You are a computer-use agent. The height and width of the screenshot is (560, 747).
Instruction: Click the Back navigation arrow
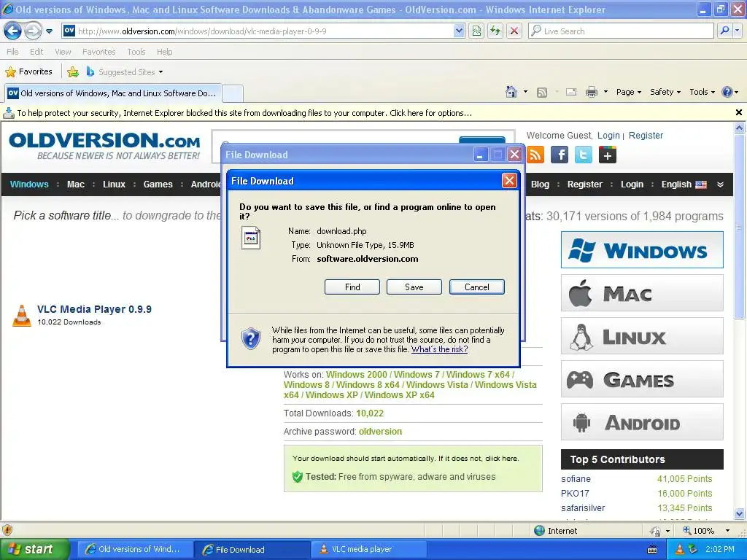coord(12,31)
